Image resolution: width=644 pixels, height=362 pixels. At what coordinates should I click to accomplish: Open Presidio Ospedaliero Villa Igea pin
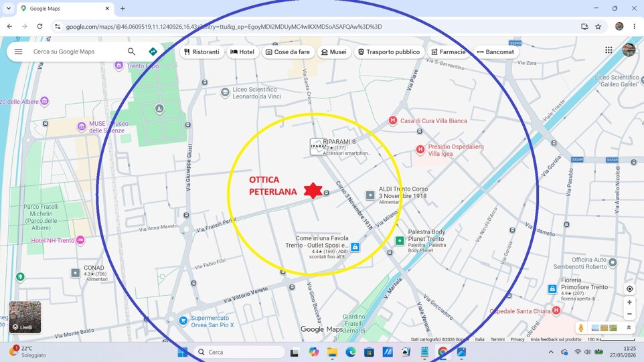pos(420,150)
